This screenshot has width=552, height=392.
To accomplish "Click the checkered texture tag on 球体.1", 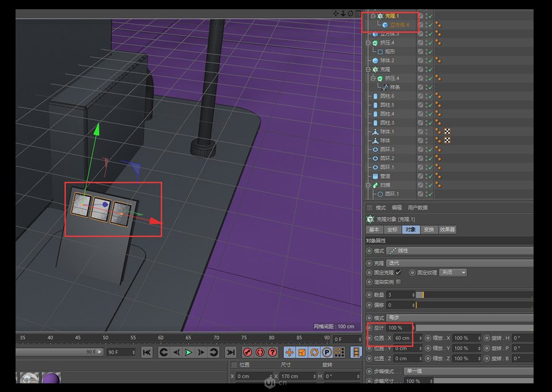I will point(447,132).
